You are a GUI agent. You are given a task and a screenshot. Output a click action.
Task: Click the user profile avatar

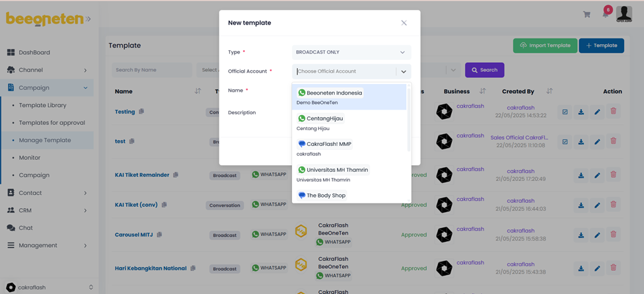[x=624, y=14]
